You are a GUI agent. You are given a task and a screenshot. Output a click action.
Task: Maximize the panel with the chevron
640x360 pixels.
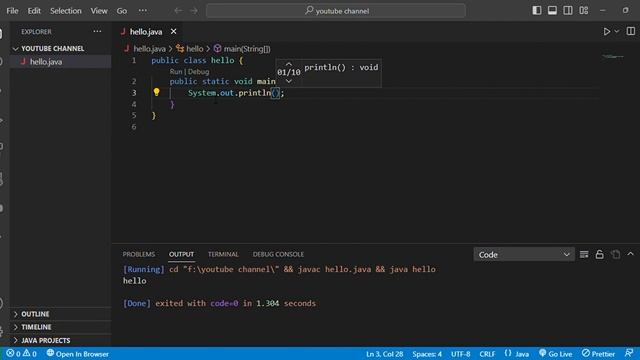click(x=631, y=254)
